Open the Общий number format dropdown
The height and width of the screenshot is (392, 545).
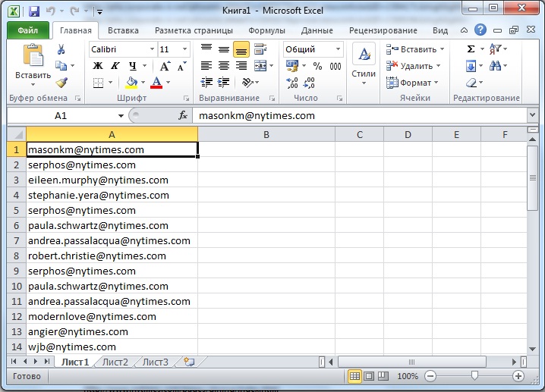click(338, 49)
